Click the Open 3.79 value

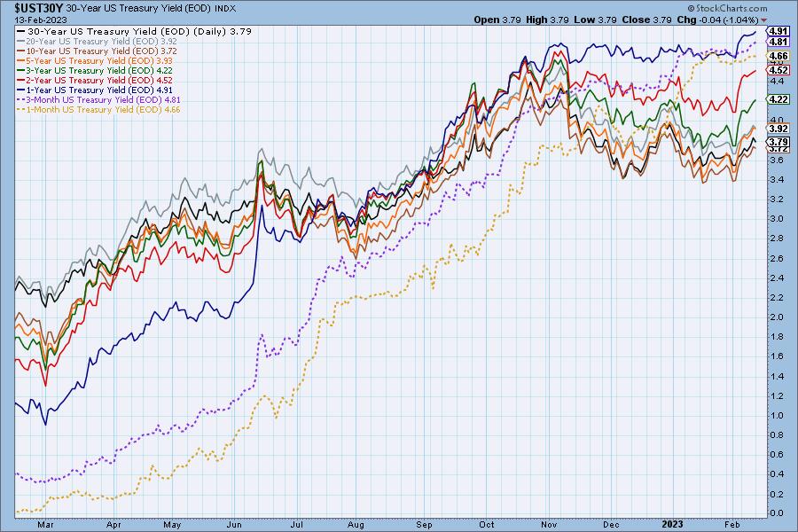497,20
